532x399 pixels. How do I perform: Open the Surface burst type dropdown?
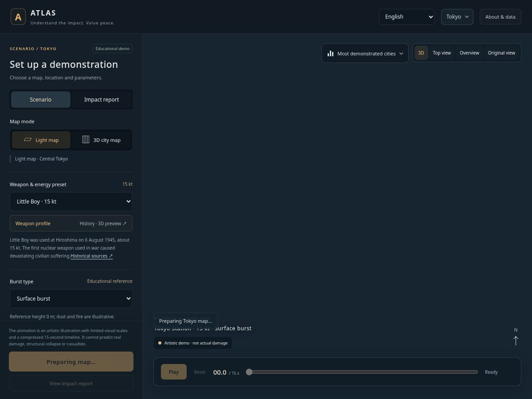point(71,298)
